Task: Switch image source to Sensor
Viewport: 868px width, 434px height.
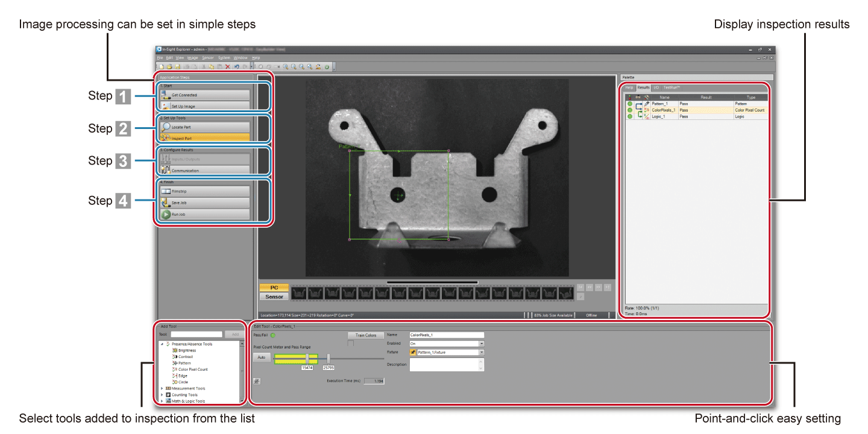Action: (274, 297)
